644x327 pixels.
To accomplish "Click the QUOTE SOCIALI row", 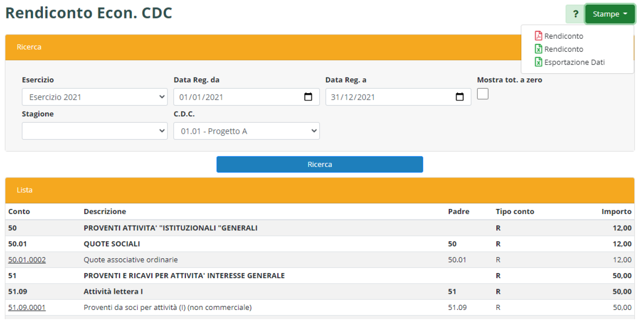I will click(x=112, y=244).
